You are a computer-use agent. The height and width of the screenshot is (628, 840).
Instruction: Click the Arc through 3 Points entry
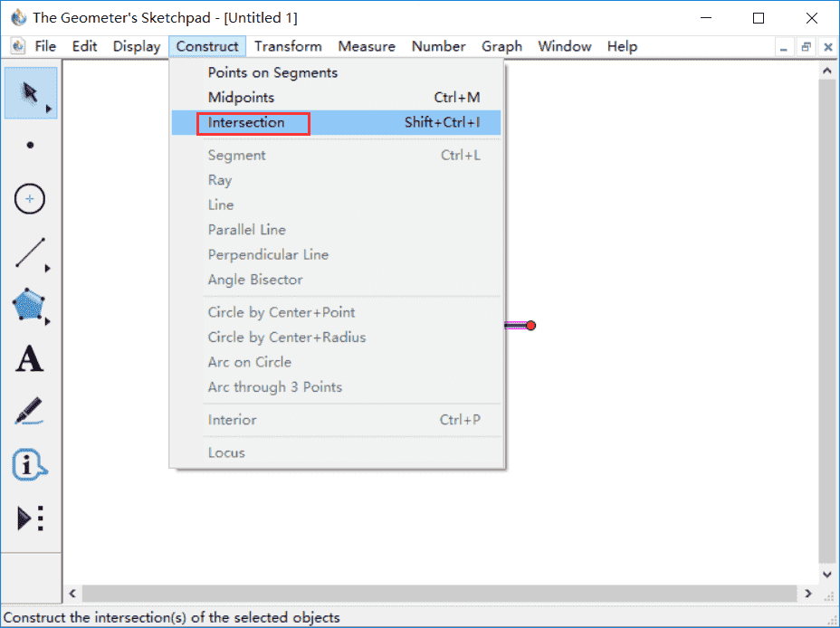(337, 387)
